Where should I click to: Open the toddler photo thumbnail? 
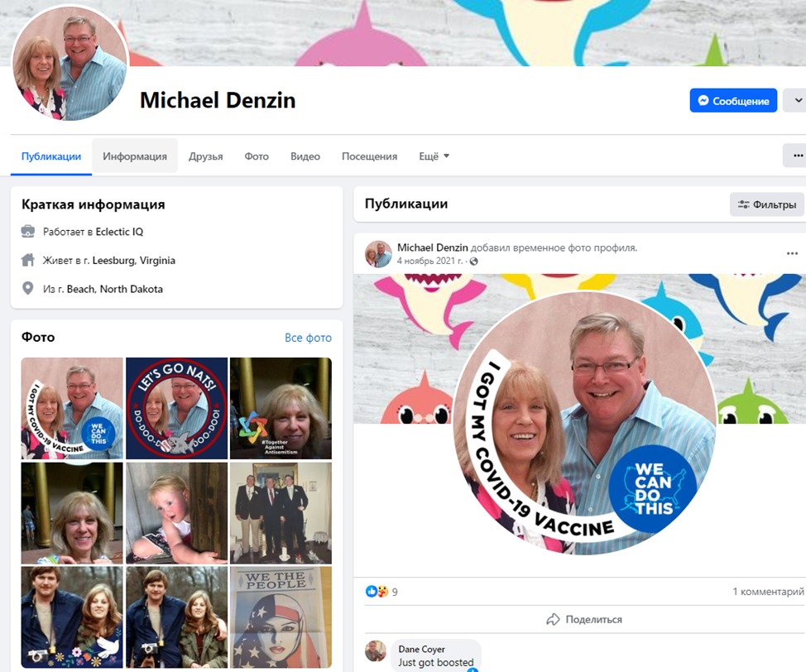(176, 513)
